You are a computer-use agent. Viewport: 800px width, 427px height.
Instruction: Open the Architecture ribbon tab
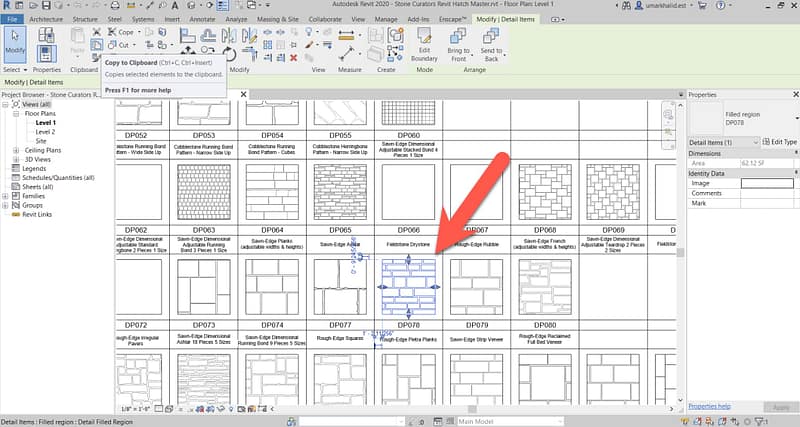tap(45, 19)
